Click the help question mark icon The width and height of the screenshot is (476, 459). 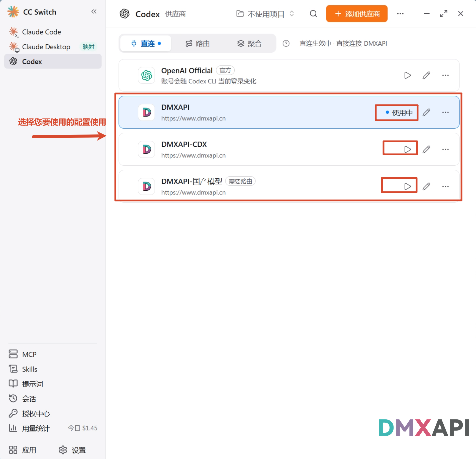point(286,44)
